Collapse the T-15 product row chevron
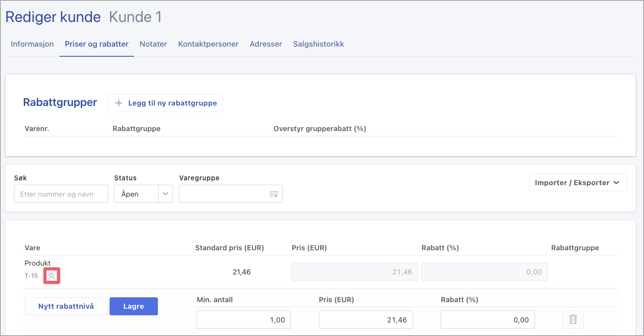Viewport: 644px width, 336px height. tap(51, 276)
